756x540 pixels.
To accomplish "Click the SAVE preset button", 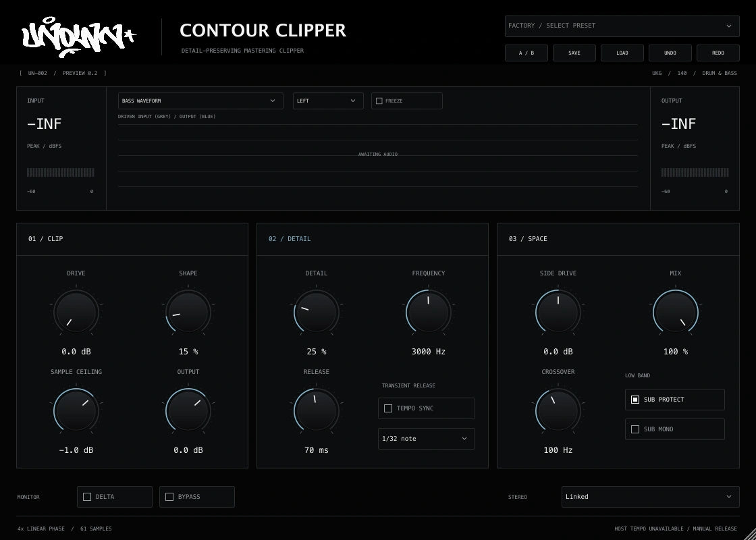I will point(574,53).
